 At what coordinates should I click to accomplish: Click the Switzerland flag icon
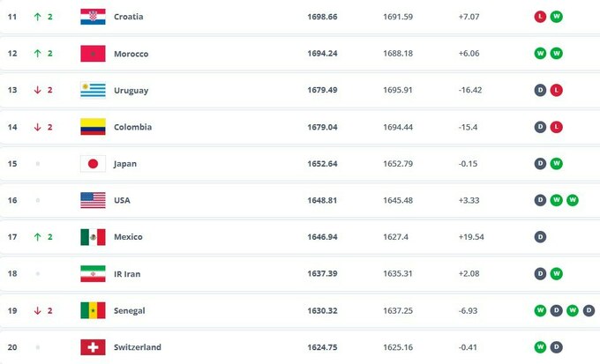[93, 347]
